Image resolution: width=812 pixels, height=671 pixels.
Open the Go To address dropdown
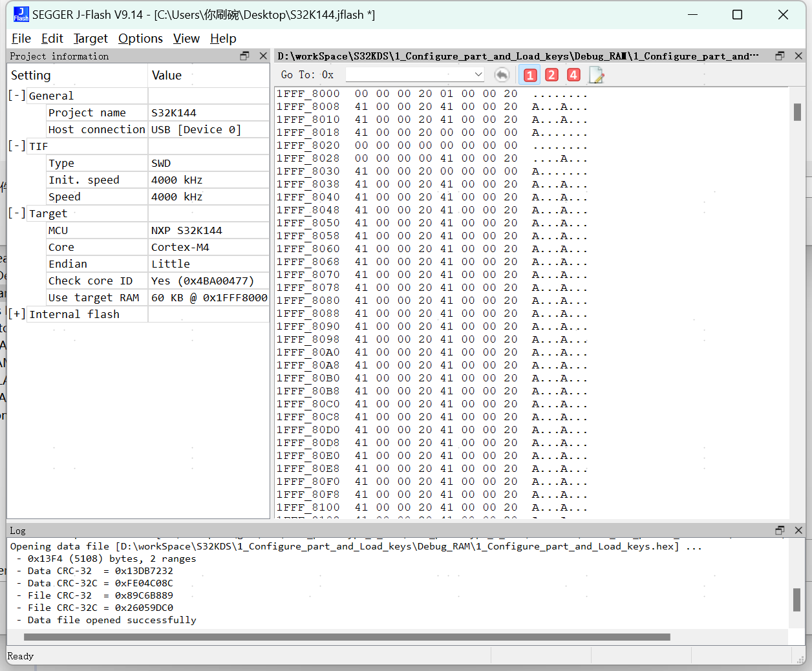click(478, 75)
